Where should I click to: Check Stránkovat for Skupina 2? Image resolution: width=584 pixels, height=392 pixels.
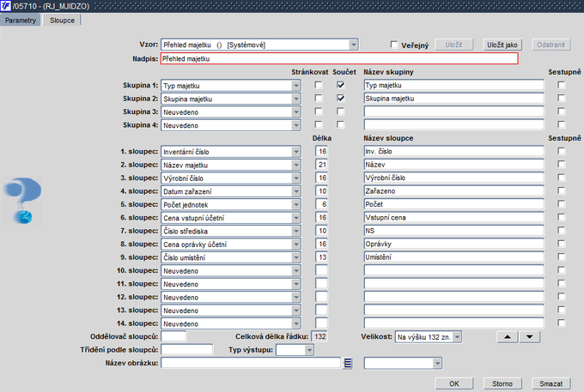(x=319, y=99)
